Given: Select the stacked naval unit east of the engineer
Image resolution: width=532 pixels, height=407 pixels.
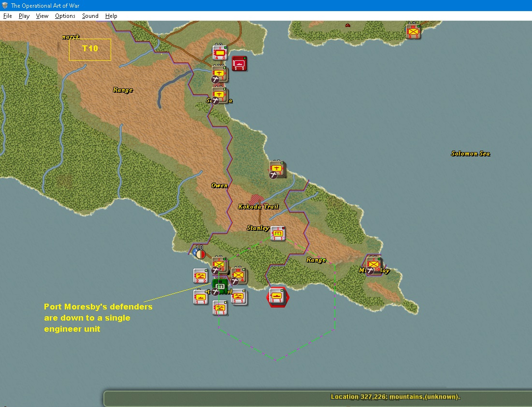Looking at the screenshot, I should click(239, 297).
